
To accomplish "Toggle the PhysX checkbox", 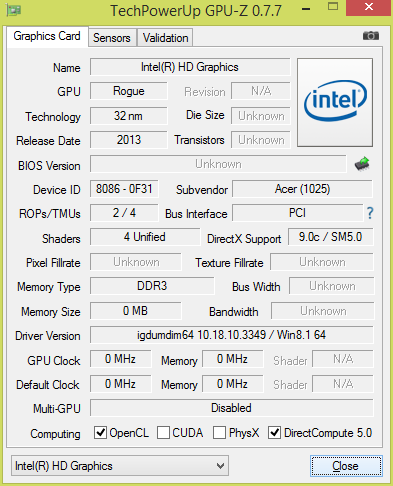I will pos(219,433).
